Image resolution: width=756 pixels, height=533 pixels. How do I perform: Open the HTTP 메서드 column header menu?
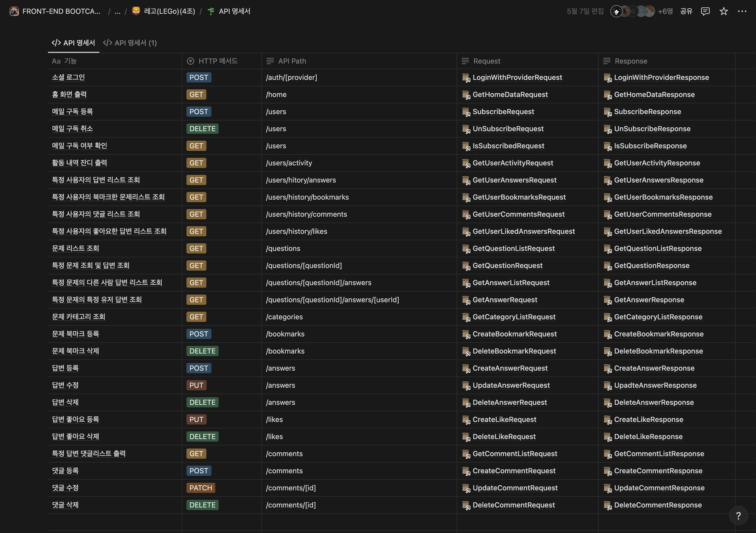[218, 61]
